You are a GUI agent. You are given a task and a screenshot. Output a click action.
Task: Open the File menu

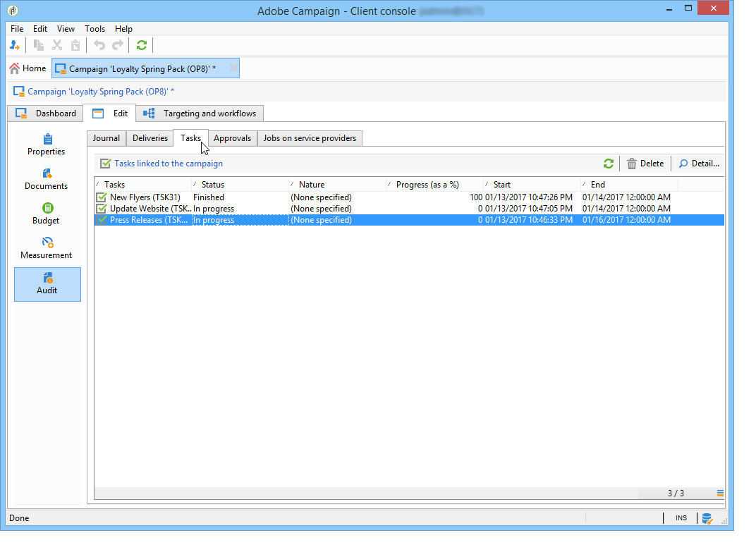[17, 28]
